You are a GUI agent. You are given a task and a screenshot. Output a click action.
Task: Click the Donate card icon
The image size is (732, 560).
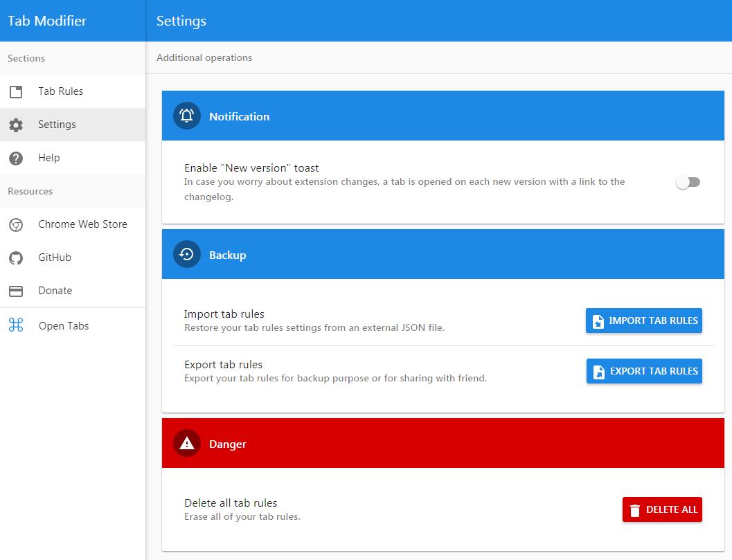click(16, 290)
